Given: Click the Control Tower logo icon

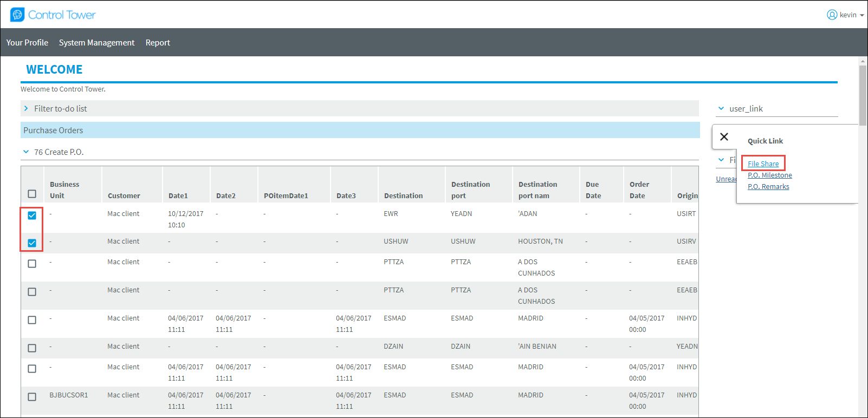Looking at the screenshot, I should (17, 15).
